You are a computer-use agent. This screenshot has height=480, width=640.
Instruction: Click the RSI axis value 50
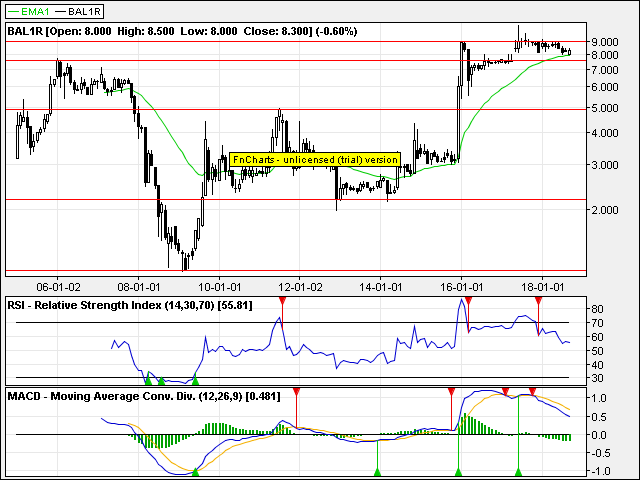click(x=597, y=351)
